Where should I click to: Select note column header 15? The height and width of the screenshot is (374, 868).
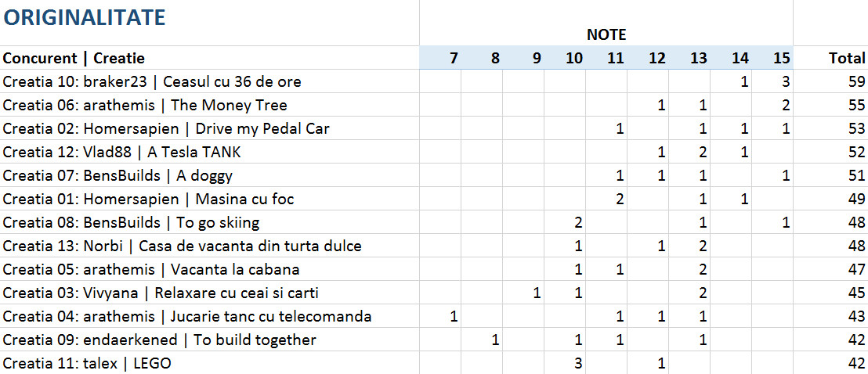[x=780, y=58]
